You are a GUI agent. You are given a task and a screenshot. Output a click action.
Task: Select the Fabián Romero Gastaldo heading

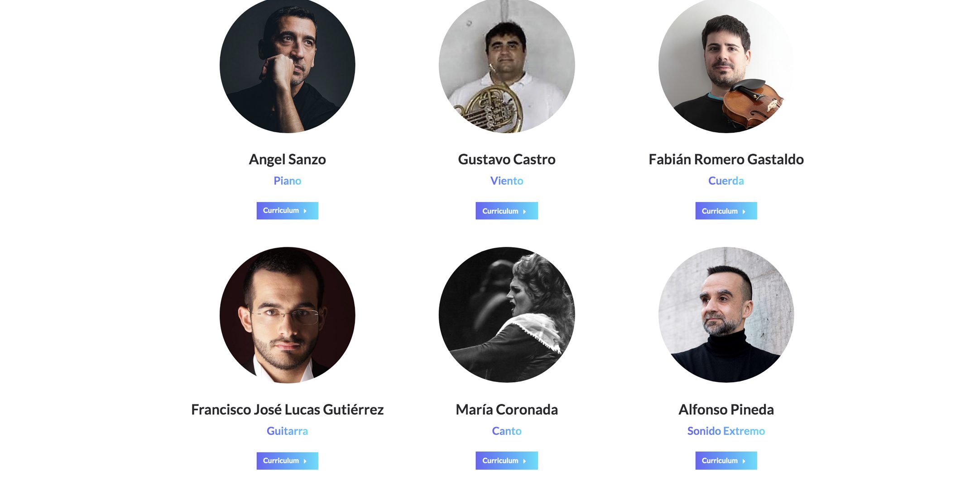726,159
